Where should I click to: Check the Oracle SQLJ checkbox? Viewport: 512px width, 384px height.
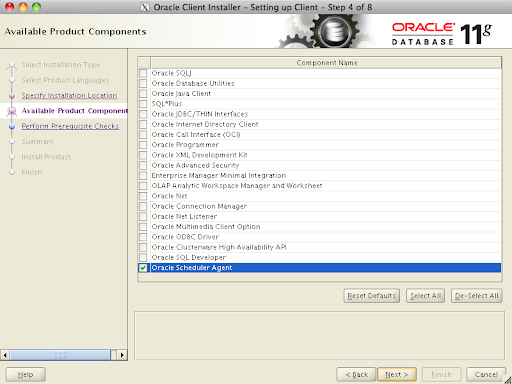143,73
